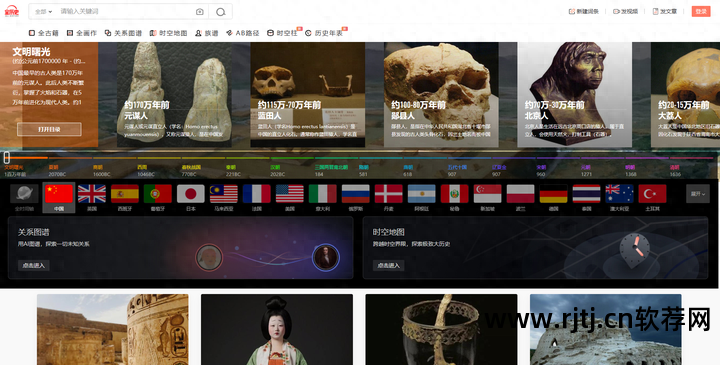Jump to 隋朝 581 on timeline
Screen dimensions: 720x365
pos(364,171)
